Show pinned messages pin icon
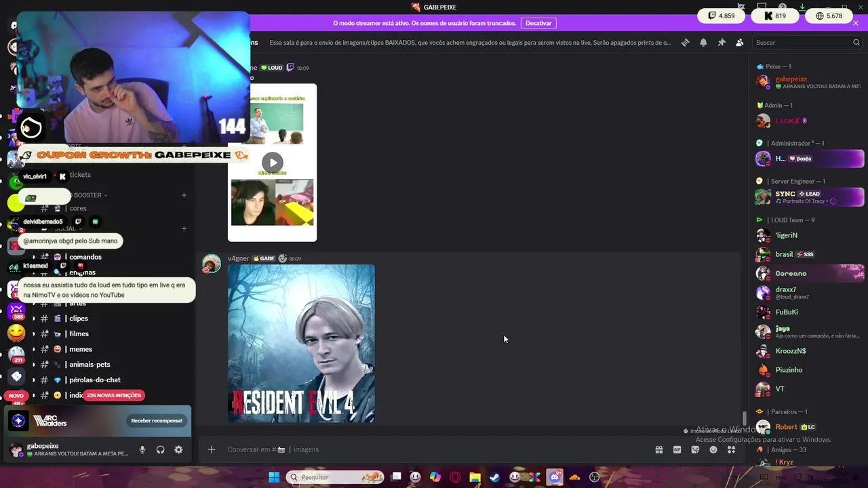 tap(722, 43)
